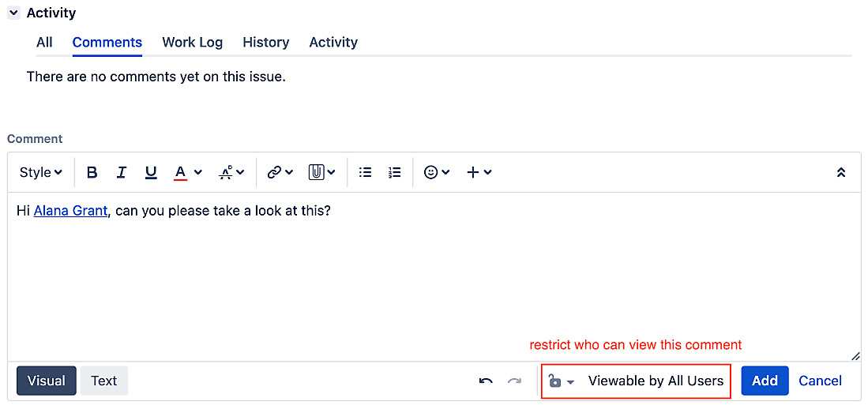Switch editor to Text mode
This screenshot has width=868, height=409.
pos(103,381)
